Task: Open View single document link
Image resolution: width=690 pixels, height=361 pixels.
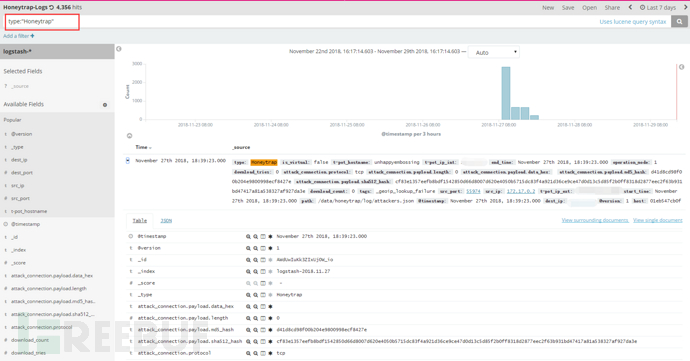Action: coord(657,220)
